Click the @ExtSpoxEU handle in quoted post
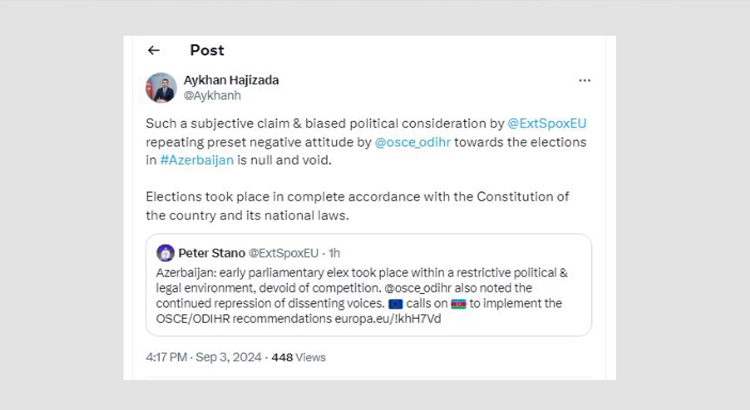750x410 pixels. (283, 253)
